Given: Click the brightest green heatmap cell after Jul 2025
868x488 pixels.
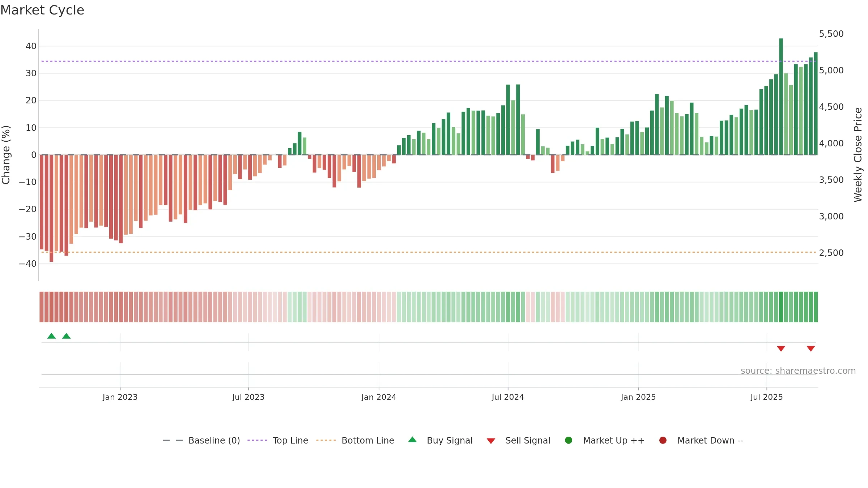Looking at the screenshot, I should pyautogui.click(x=781, y=307).
